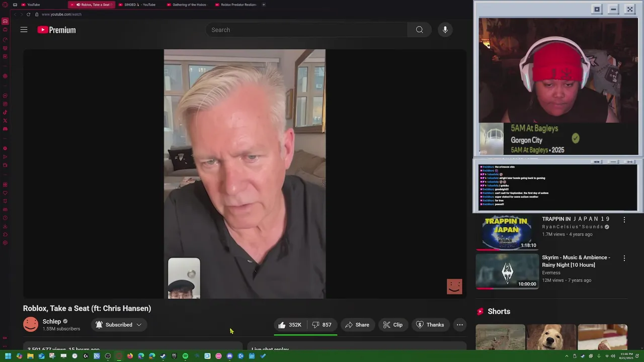Open the Subscribed notification dropdown
The height and width of the screenshot is (362, 644).
coord(119,325)
